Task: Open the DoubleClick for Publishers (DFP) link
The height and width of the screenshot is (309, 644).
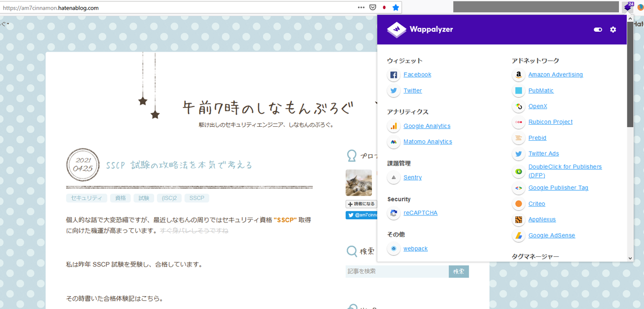Action: click(x=565, y=171)
